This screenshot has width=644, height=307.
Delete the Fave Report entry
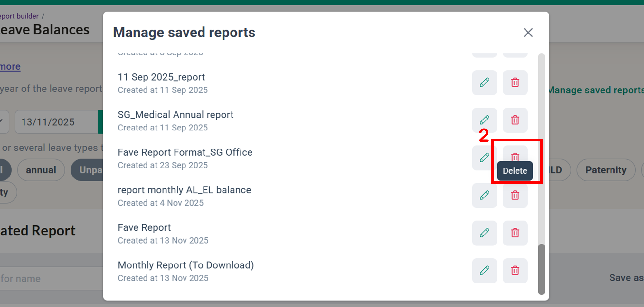click(515, 233)
